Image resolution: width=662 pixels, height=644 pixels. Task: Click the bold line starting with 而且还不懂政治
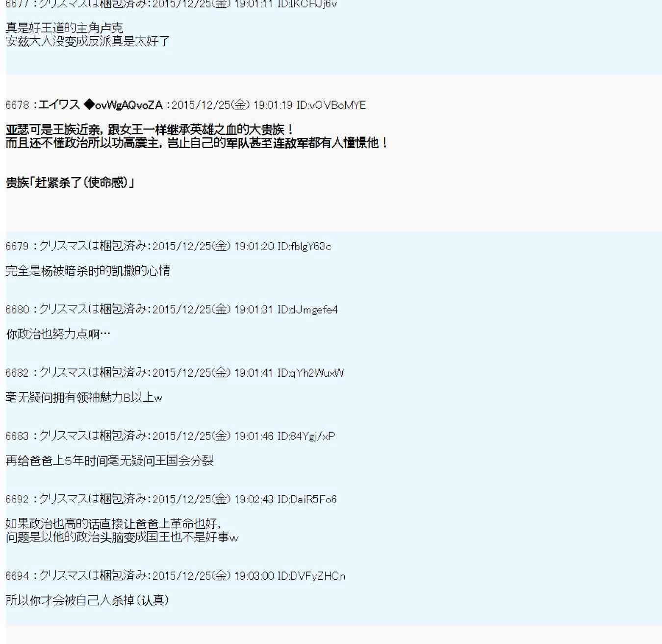point(196,143)
